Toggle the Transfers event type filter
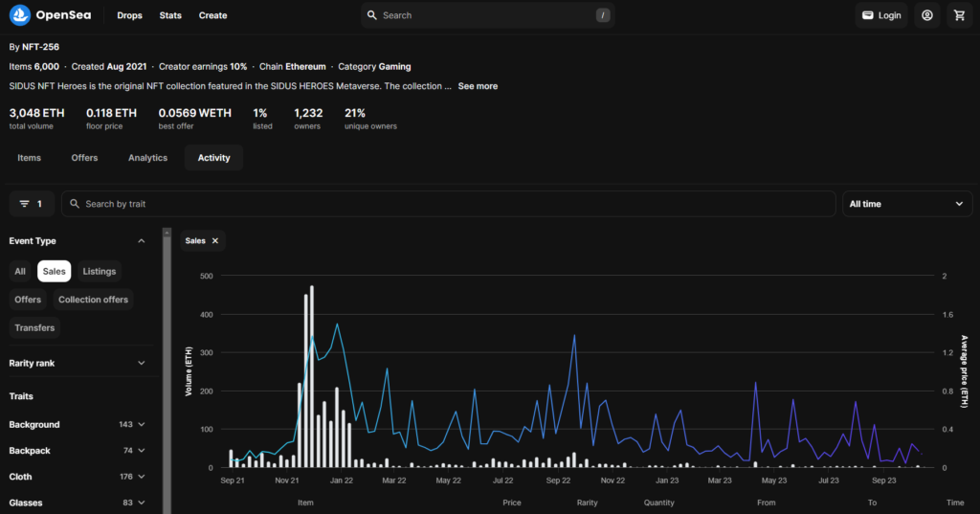 (x=34, y=327)
